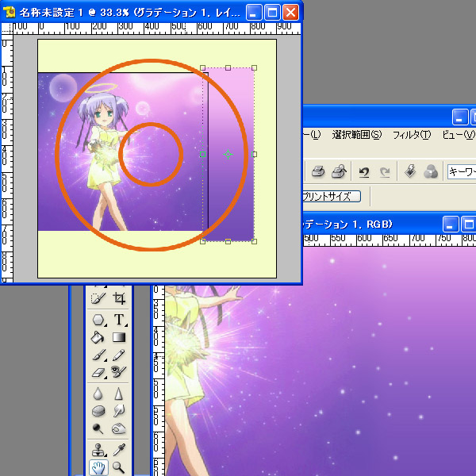Screen dimensions: 476x476
Task: Open the フィルタ(T) menu
Action: [x=412, y=135]
